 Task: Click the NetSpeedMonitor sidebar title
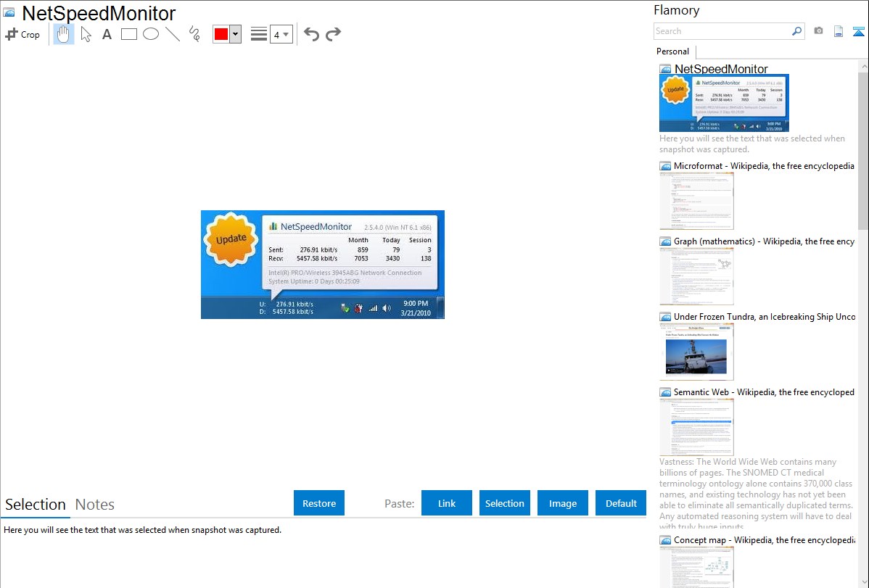[x=721, y=69]
